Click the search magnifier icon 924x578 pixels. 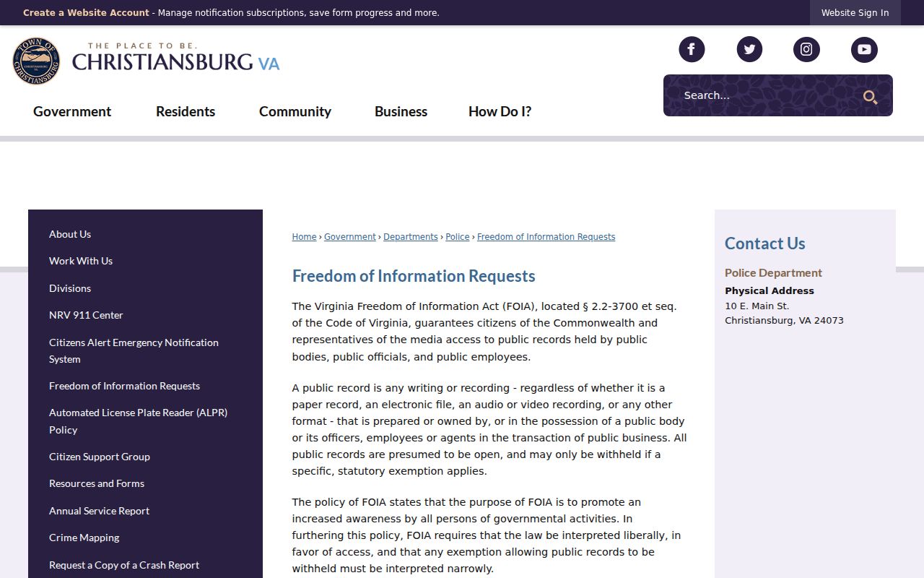point(870,97)
